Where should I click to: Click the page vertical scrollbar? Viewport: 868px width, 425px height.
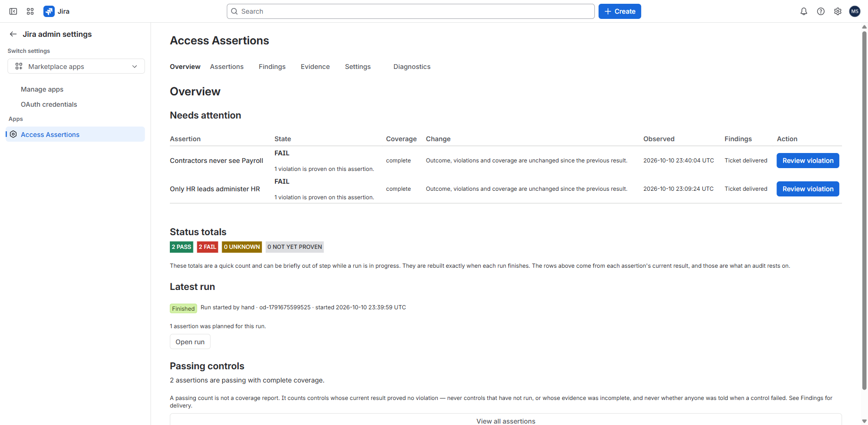click(864, 210)
